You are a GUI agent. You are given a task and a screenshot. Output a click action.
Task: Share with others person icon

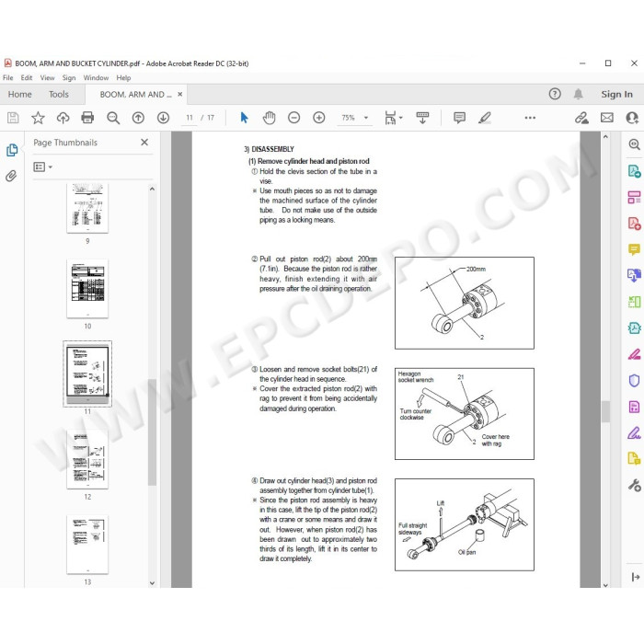pos(632,118)
